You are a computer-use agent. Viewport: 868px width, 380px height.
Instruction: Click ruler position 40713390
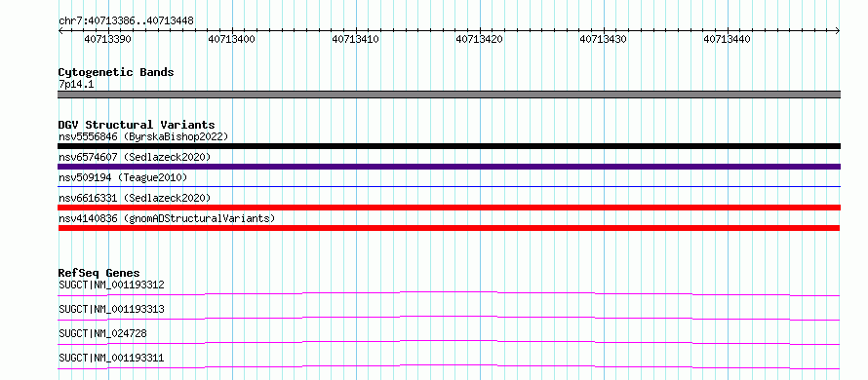(x=107, y=39)
